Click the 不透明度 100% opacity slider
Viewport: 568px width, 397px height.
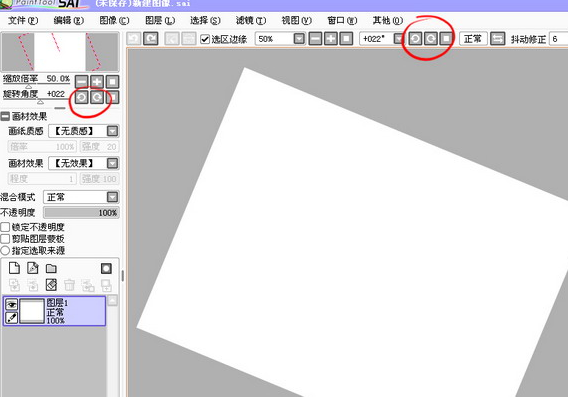pos(82,213)
